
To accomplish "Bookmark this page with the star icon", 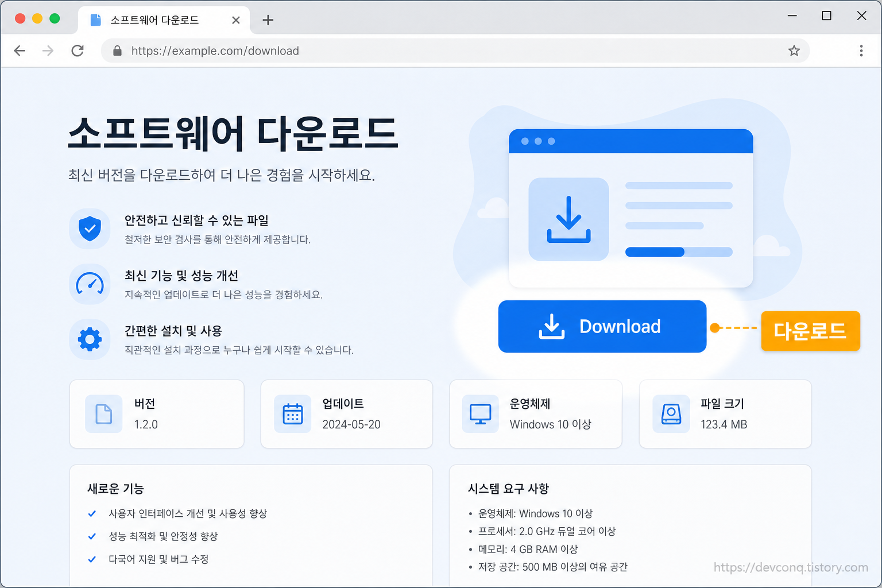I will tap(794, 51).
